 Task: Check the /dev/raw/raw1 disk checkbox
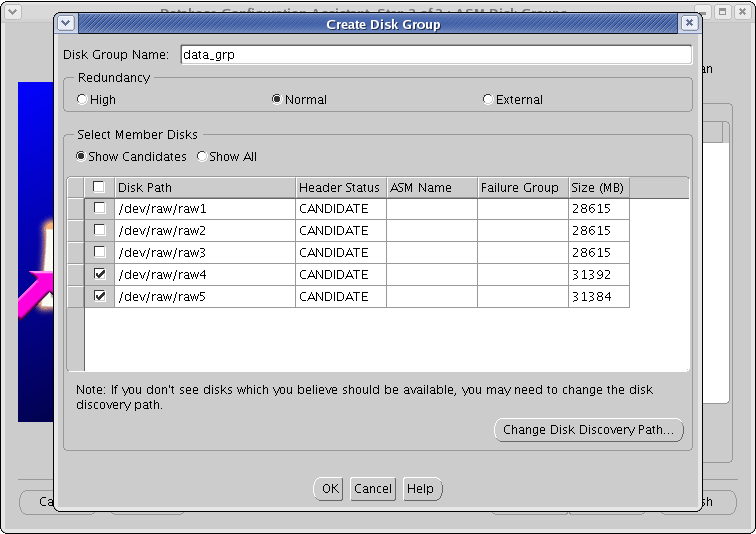[x=99, y=209]
